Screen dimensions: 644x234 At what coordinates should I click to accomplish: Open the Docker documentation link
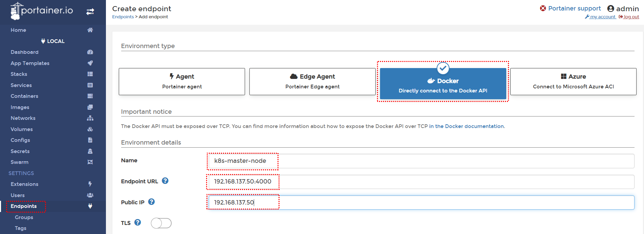coord(466,126)
